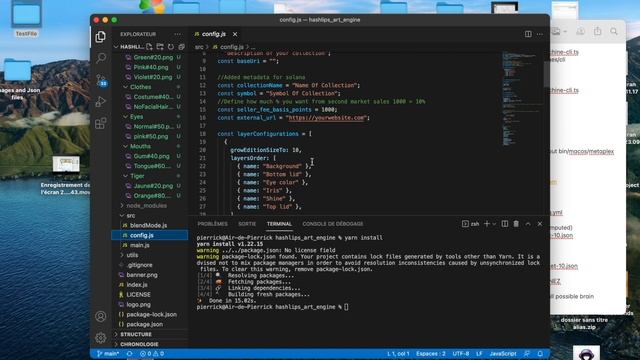This screenshot has width=640, height=360.
Task: Change LF end of line sequence
Action: pos(479,353)
